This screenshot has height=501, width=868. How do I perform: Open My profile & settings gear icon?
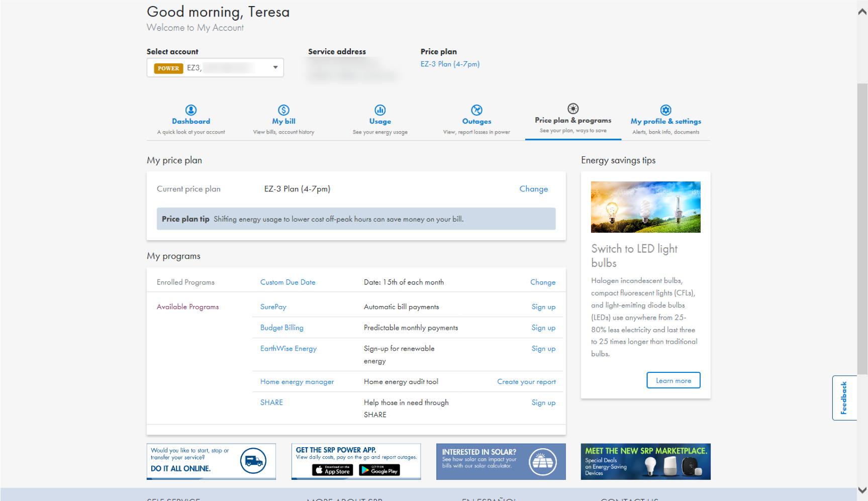tap(665, 110)
